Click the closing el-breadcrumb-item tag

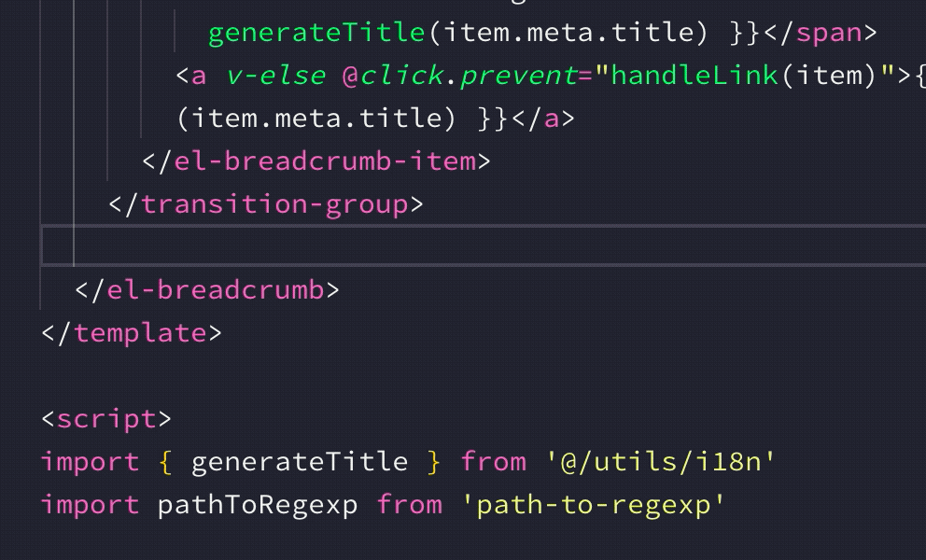316,161
